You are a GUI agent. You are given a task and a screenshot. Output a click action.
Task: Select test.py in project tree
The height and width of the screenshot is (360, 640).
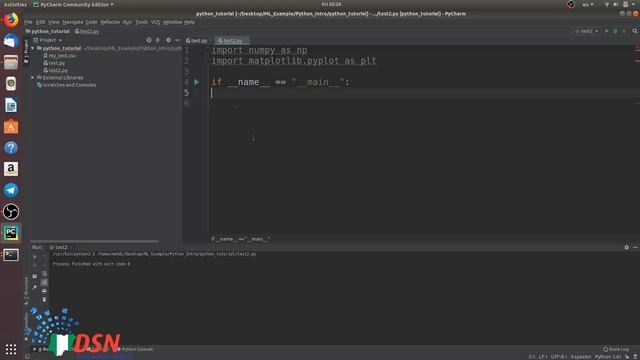coord(54,63)
